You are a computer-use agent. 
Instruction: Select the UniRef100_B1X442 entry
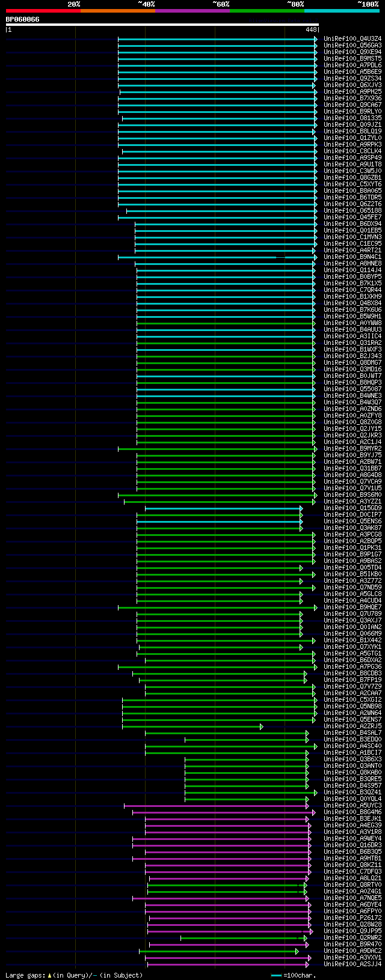[353, 640]
